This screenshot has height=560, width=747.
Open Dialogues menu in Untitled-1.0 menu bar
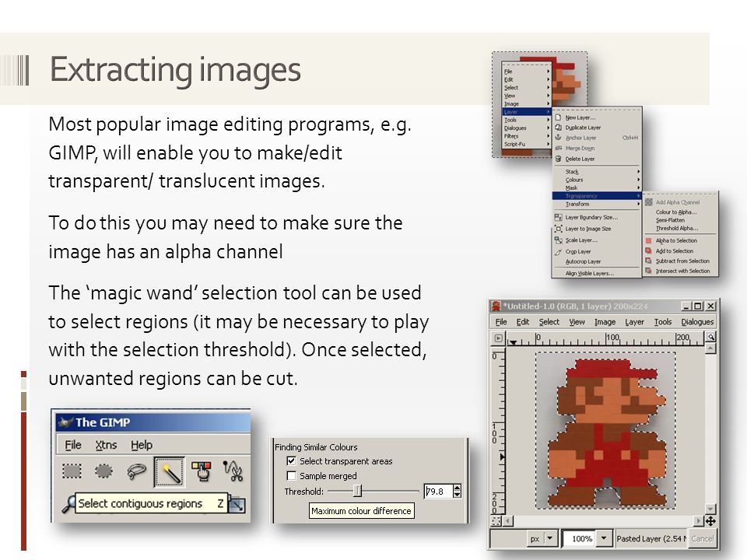coord(697,322)
